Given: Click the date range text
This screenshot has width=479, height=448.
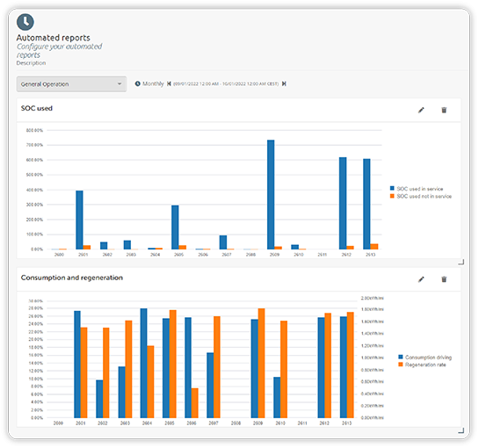Looking at the screenshot, I should pyautogui.click(x=226, y=83).
